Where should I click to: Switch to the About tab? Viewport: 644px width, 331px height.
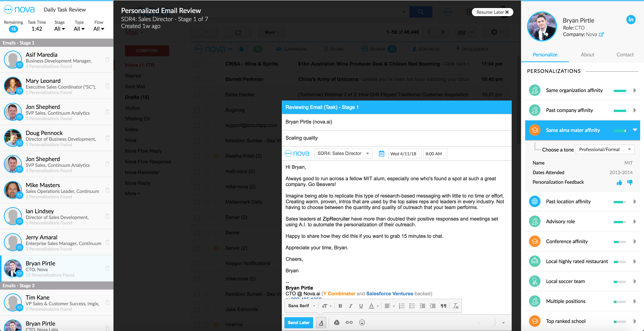[587, 55]
